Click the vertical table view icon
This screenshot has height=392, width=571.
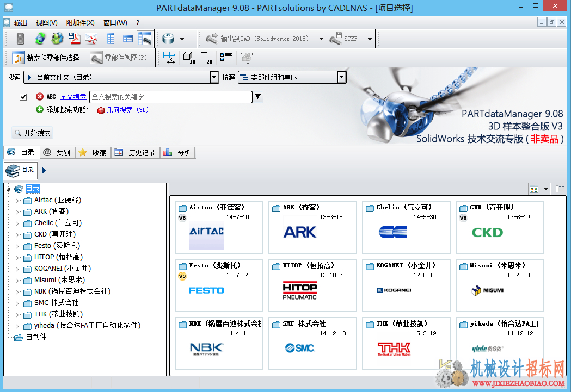coord(110,39)
